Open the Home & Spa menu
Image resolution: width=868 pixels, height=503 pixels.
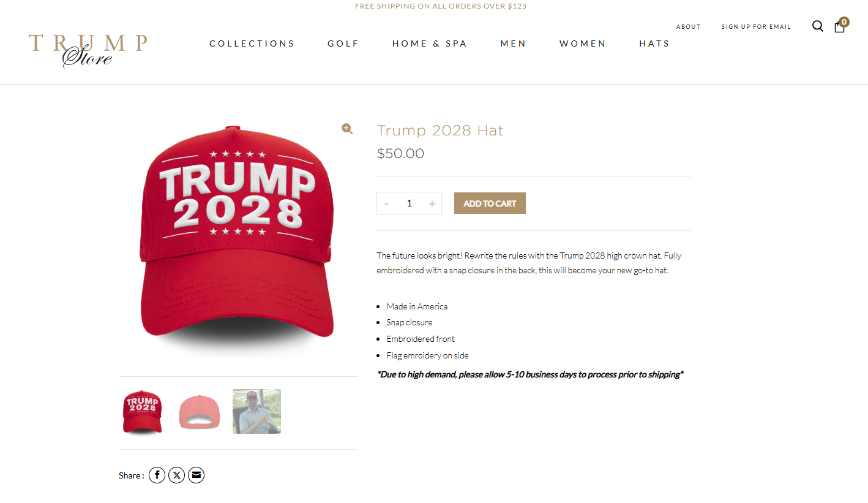430,43
